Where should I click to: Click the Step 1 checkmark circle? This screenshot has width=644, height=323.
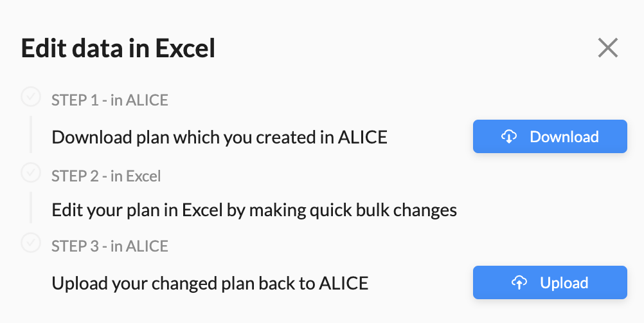pyautogui.click(x=31, y=97)
